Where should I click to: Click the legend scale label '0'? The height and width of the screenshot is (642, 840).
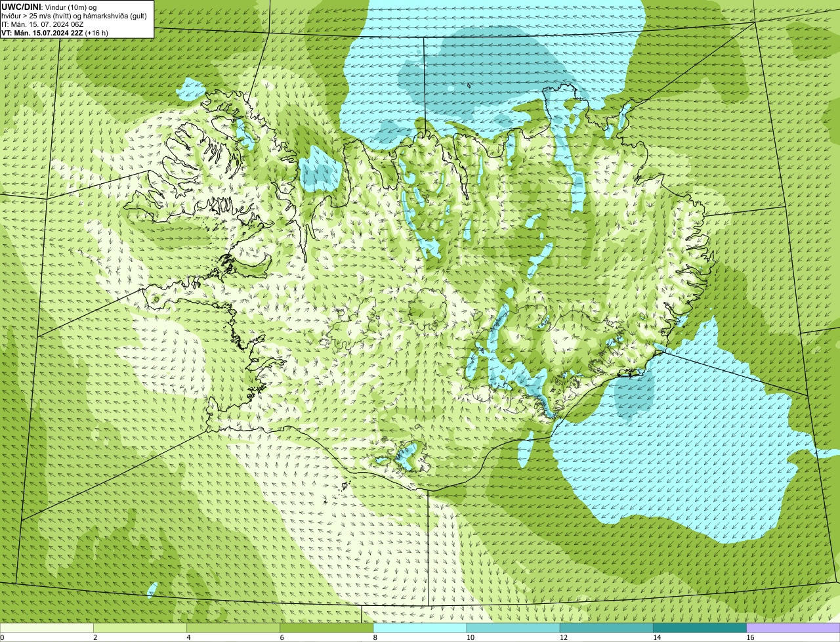pos(3,637)
